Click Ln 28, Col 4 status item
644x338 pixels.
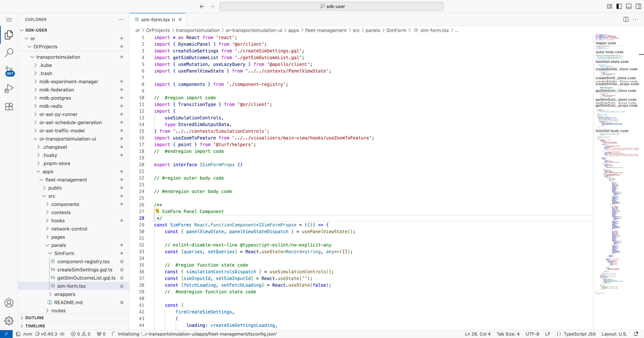coord(477,334)
